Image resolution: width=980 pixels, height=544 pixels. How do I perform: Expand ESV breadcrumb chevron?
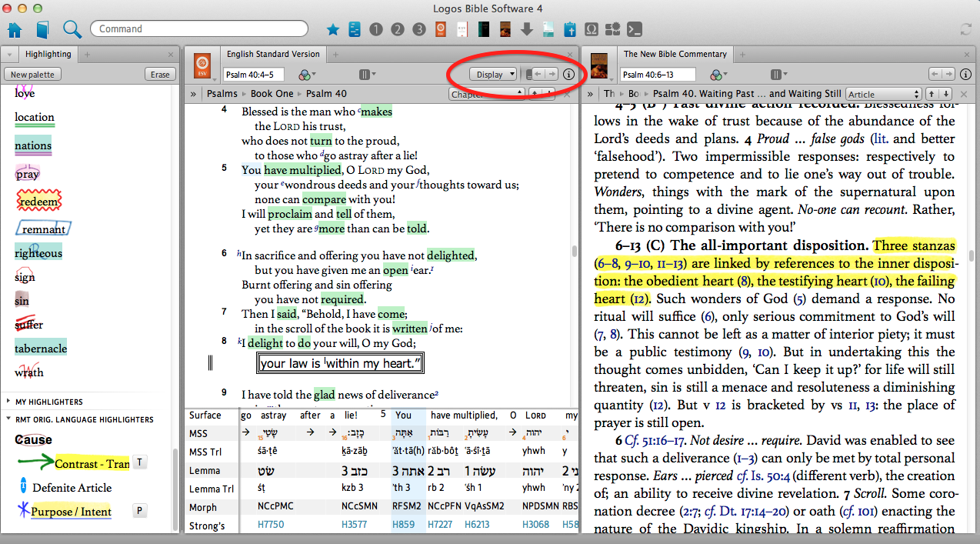(x=195, y=94)
